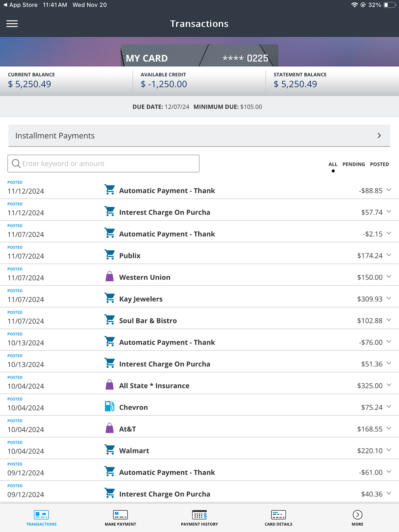Click the keyword or amount search field
This screenshot has height=532, width=399.
(x=103, y=164)
